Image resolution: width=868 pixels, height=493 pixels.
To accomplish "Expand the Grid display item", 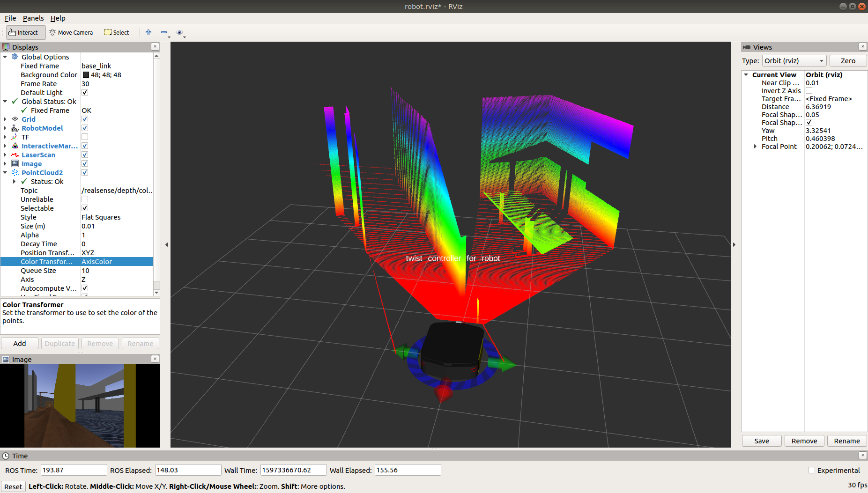I will [x=5, y=119].
